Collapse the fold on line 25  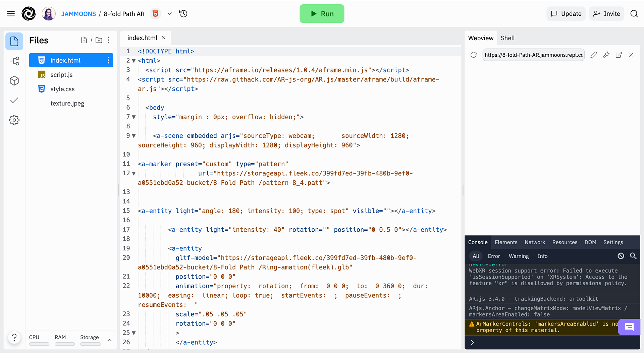(134, 333)
